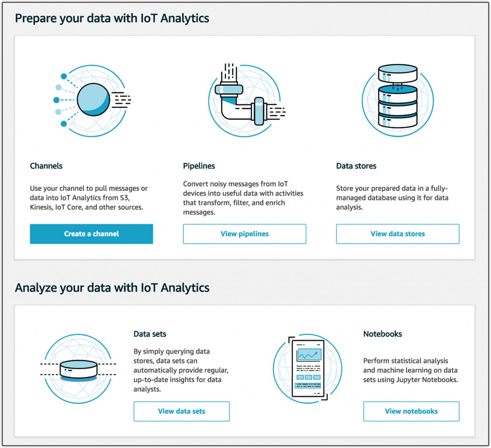Image resolution: width=491 pixels, height=448 pixels.
Task: Select the Pipelines heading
Action: (199, 166)
